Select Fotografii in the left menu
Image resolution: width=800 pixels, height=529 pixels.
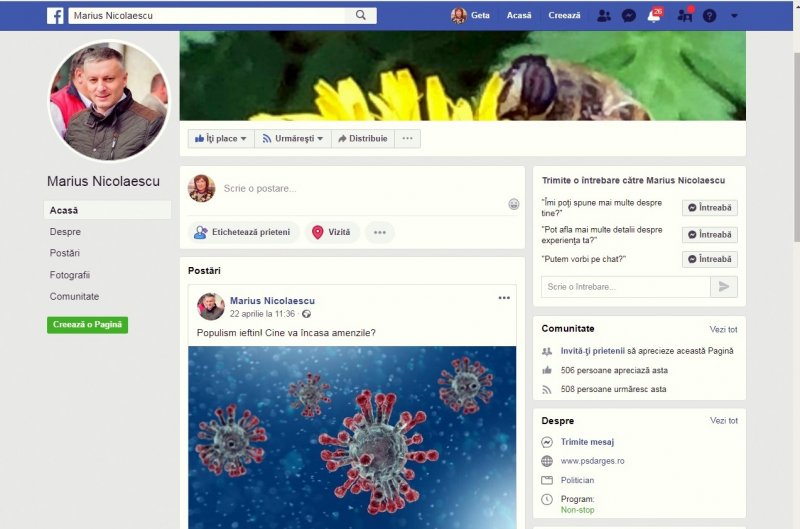(x=70, y=275)
